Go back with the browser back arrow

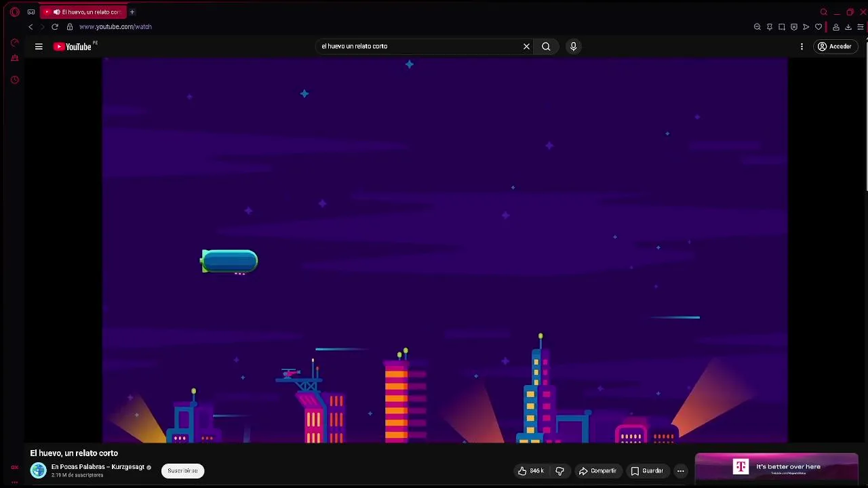coord(31,26)
